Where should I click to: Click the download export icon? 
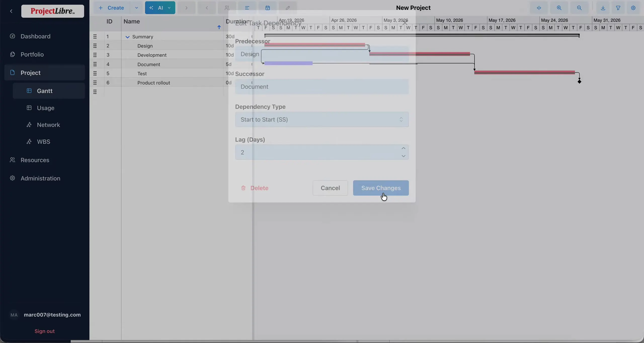(x=603, y=8)
